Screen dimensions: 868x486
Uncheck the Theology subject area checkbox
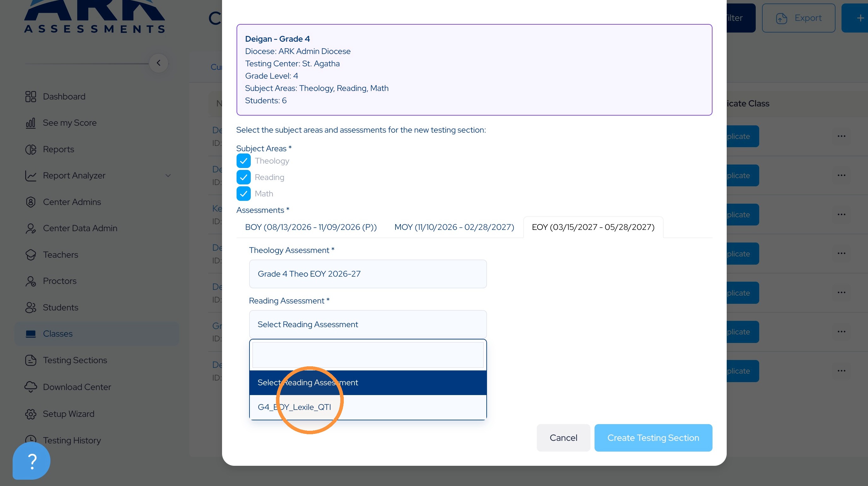tap(243, 161)
